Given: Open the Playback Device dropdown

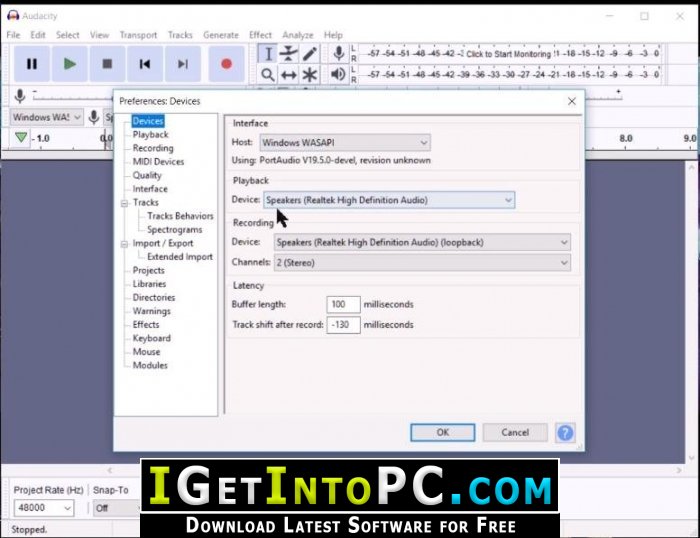Looking at the screenshot, I should click(389, 200).
